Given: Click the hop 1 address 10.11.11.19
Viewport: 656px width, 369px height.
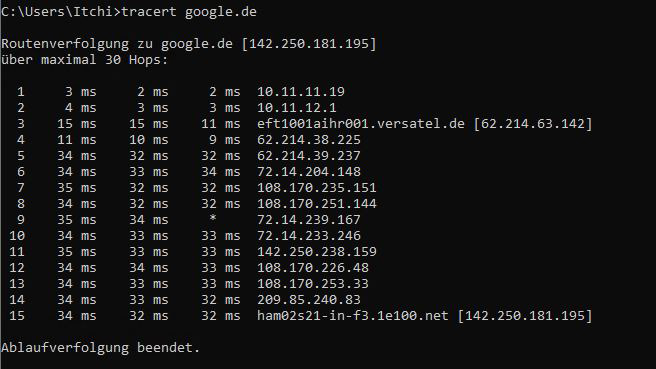Looking at the screenshot, I should (x=301, y=92).
